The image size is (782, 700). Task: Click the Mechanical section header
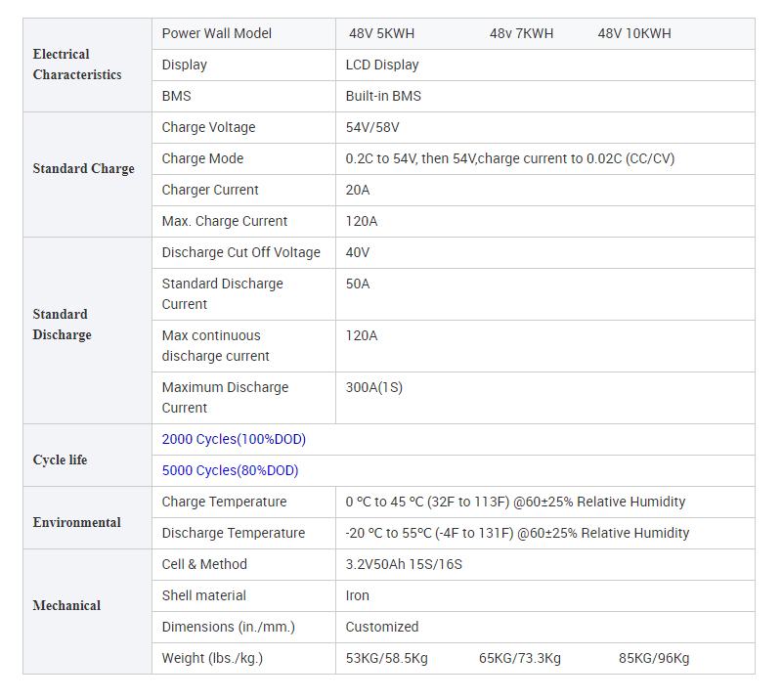[66, 605]
